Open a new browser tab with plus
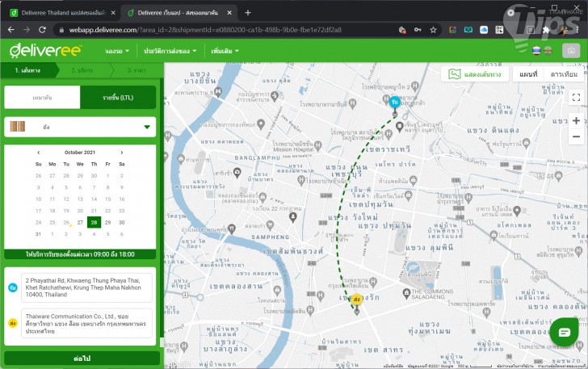This screenshot has height=369, width=588. [248, 13]
